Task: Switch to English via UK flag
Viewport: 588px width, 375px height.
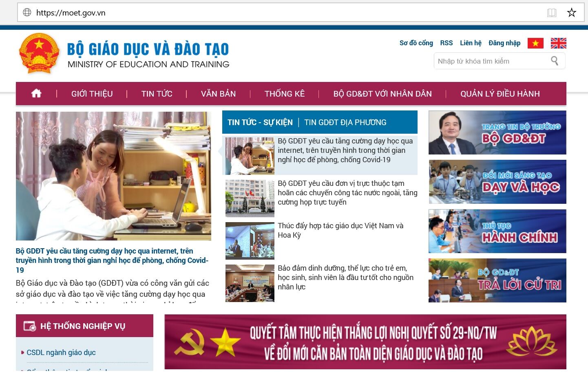Action: (x=558, y=43)
